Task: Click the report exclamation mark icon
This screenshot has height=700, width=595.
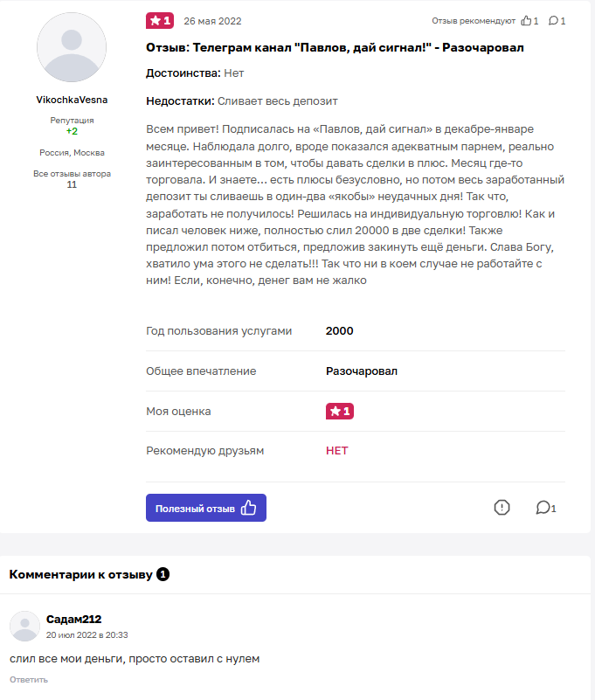Action: pos(502,508)
